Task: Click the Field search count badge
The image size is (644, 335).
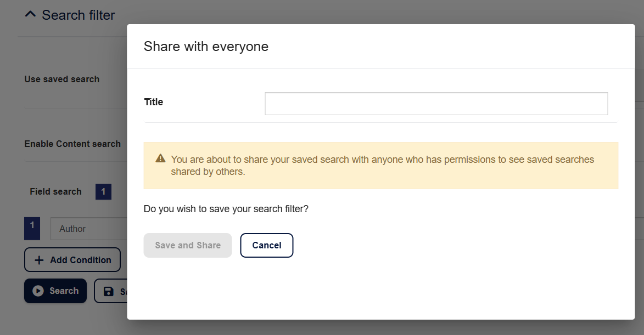Action: pyautogui.click(x=103, y=192)
